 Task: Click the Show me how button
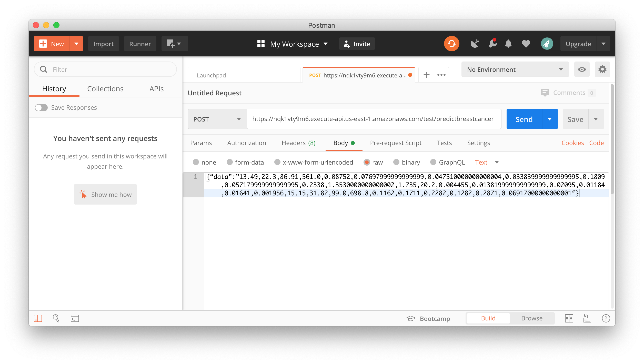(x=105, y=195)
